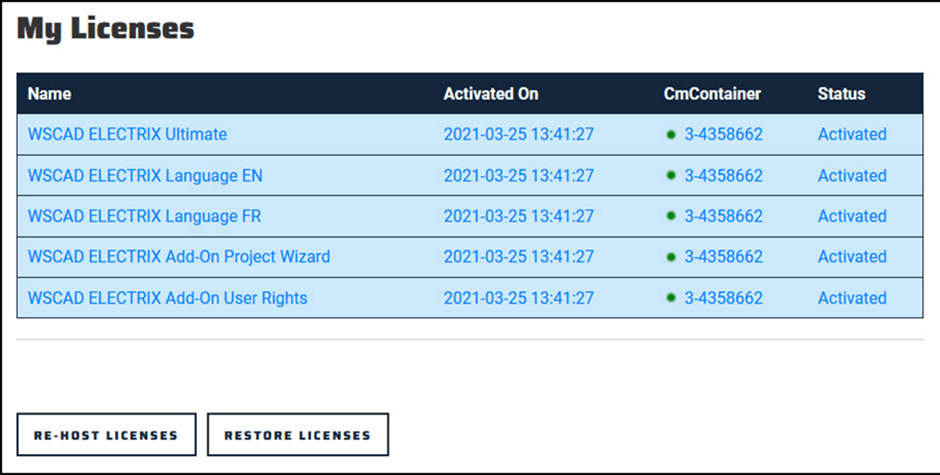
Task: Click green status dot in Project Wizard row
Action: click(671, 257)
